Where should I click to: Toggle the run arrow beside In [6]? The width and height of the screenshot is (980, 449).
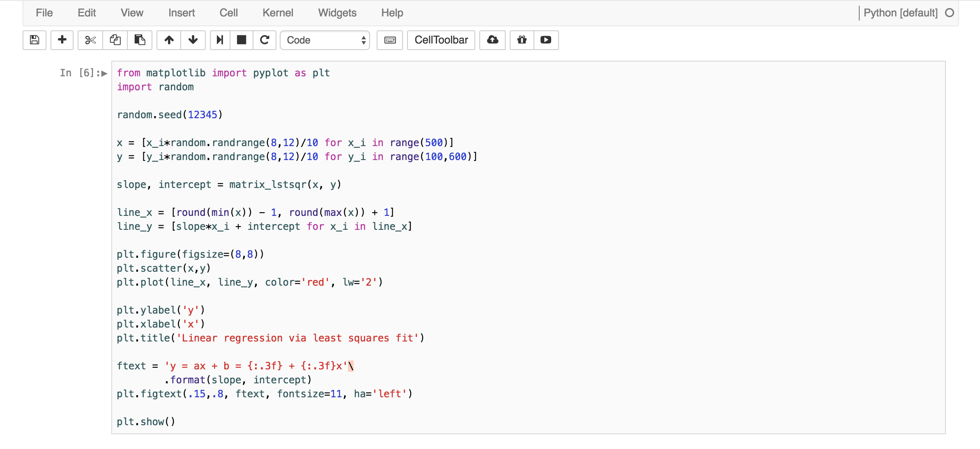[x=104, y=73]
